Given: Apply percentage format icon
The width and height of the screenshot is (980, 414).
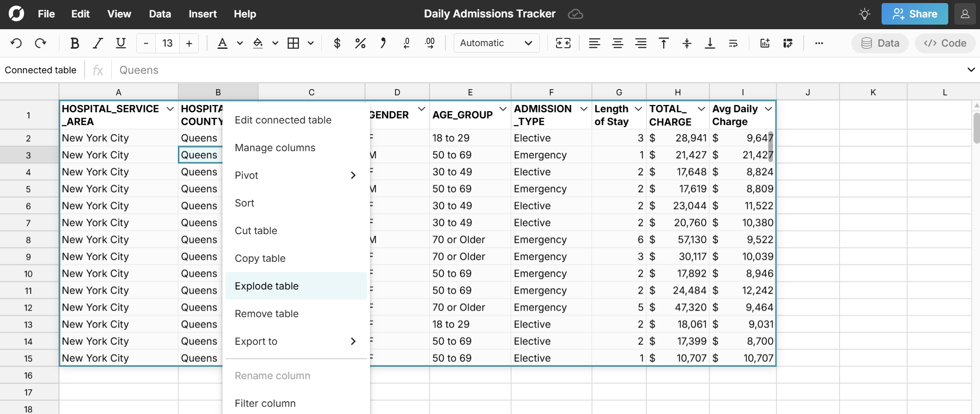Looking at the screenshot, I should tap(360, 43).
